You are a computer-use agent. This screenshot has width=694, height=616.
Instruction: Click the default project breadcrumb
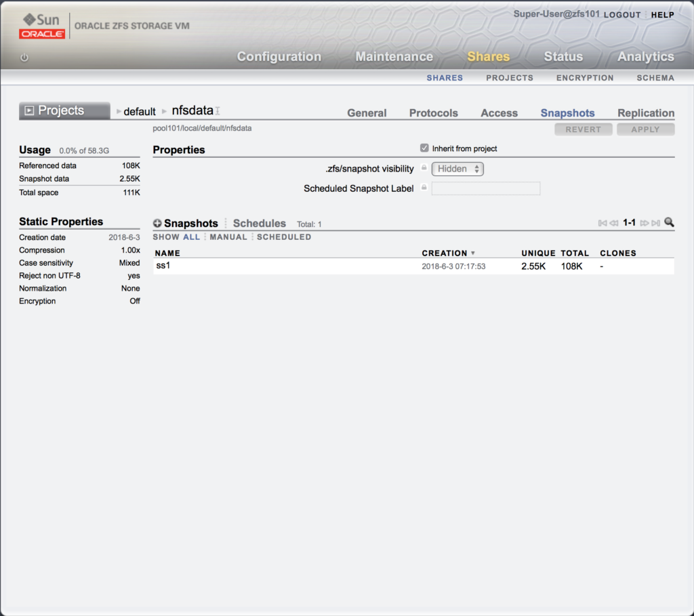(140, 112)
